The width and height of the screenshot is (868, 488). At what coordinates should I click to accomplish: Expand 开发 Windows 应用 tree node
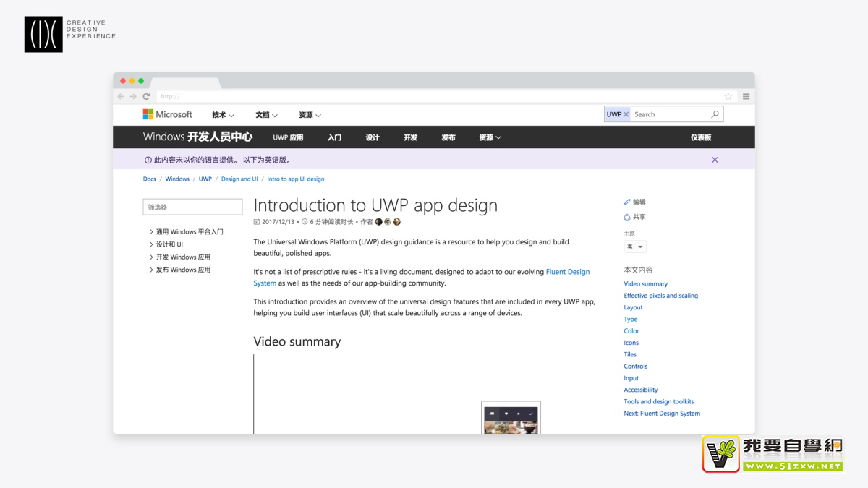coord(151,257)
